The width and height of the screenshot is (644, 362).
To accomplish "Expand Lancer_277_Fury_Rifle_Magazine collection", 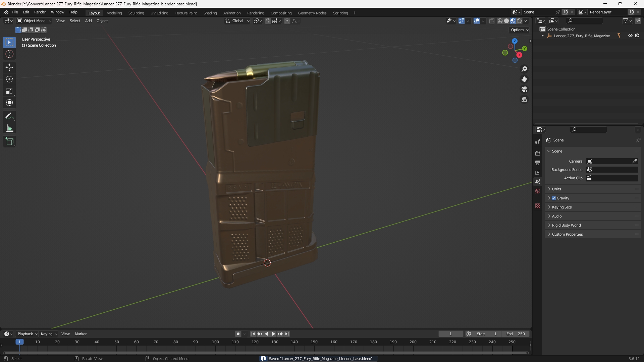I will (543, 36).
